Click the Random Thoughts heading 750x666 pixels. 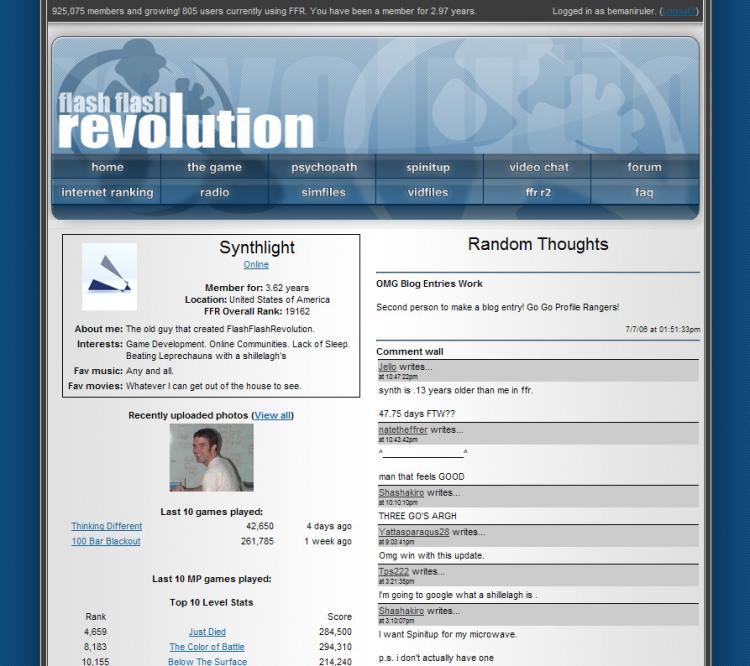[538, 244]
